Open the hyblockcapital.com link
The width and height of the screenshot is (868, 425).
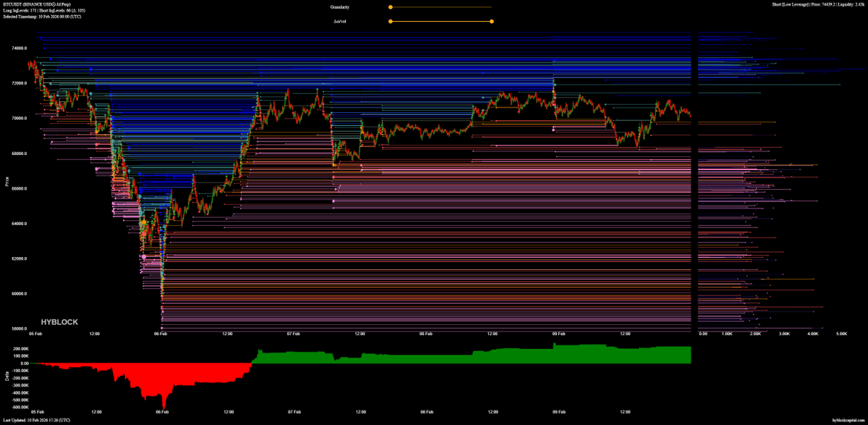pos(848,420)
